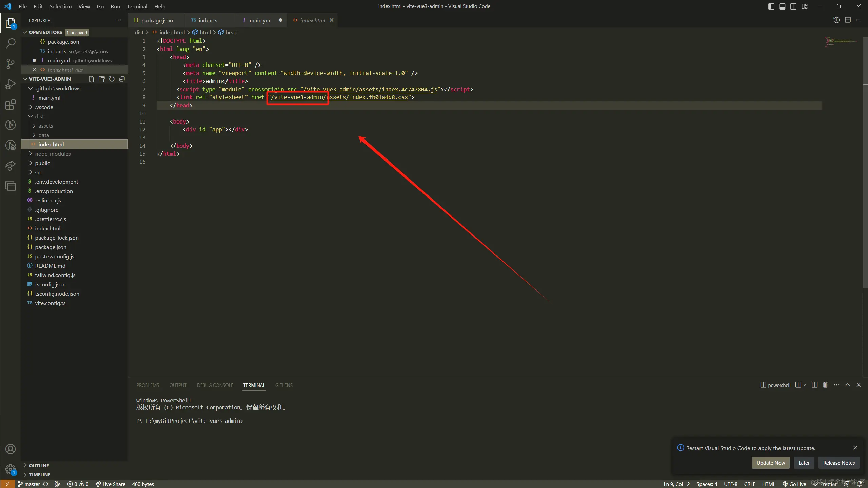The image size is (868, 488).
Task: Open the Extensions view
Action: pyautogui.click(x=11, y=105)
